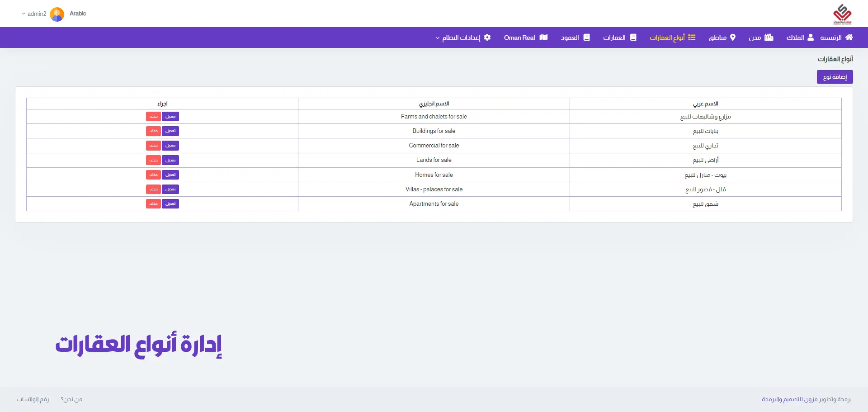The height and width of the screenshot is (412, 868).
Task: Click the رقم الواتساب footer link
Action: [33, 399]
